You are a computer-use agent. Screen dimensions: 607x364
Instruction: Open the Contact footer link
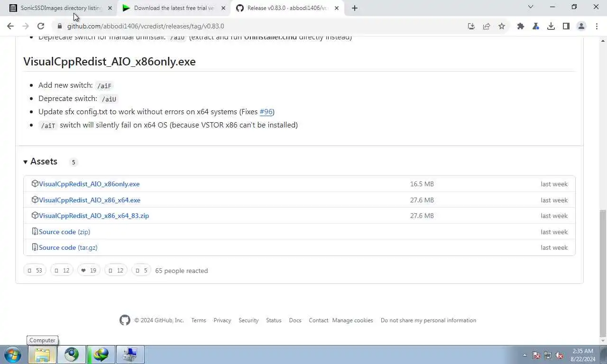coord(319,320)
